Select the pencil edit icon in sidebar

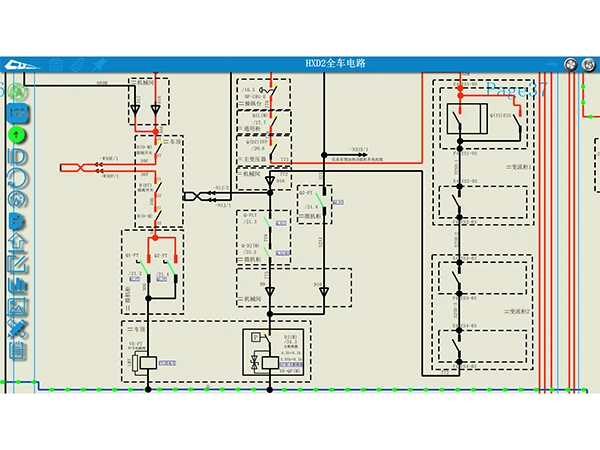click(x=17, y=263)
